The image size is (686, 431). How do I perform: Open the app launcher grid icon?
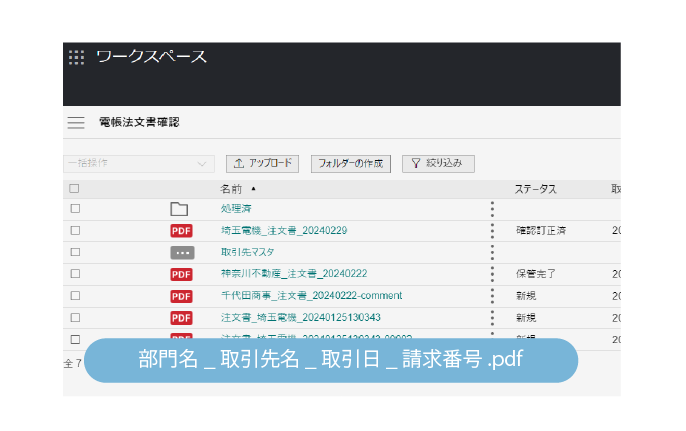(77, 57)
